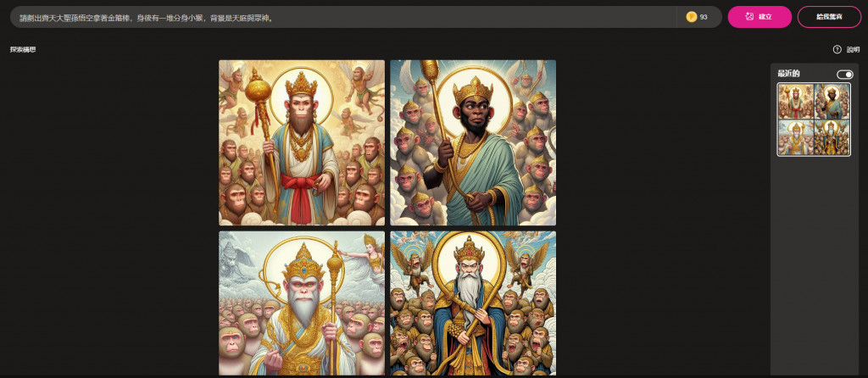
Task: Click the 最近的 panel heading text
Action: 788,74
